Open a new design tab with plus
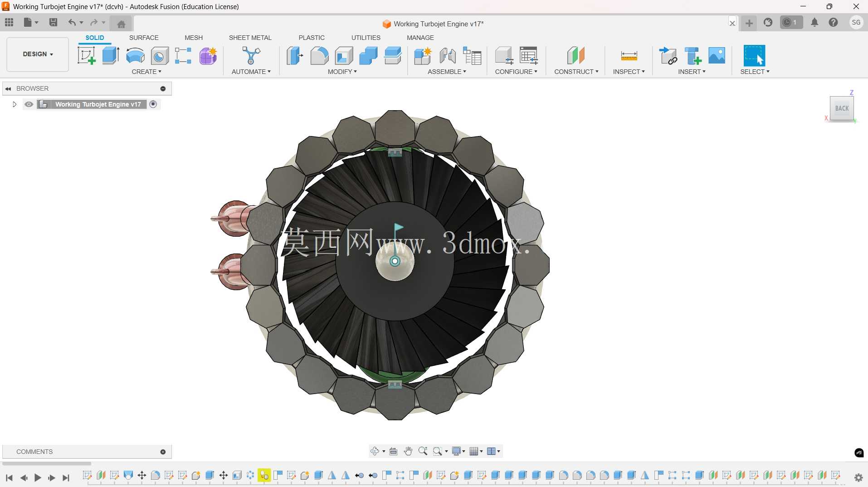Viewport: 868px width, 487px height. (x=749, y=23)
